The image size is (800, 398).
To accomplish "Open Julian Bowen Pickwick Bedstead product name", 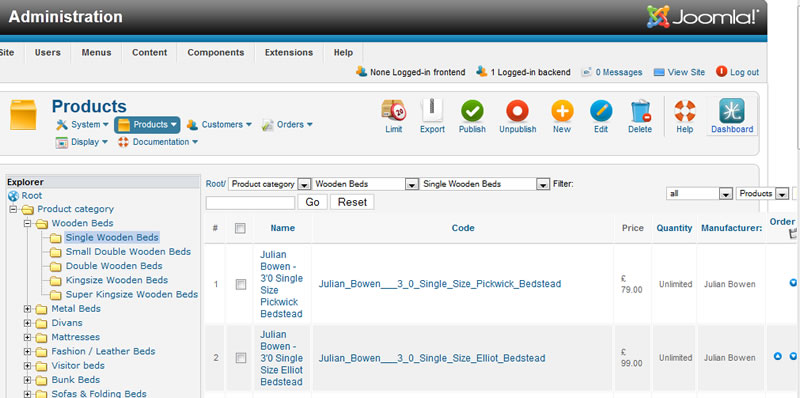I will click(282, 284).
